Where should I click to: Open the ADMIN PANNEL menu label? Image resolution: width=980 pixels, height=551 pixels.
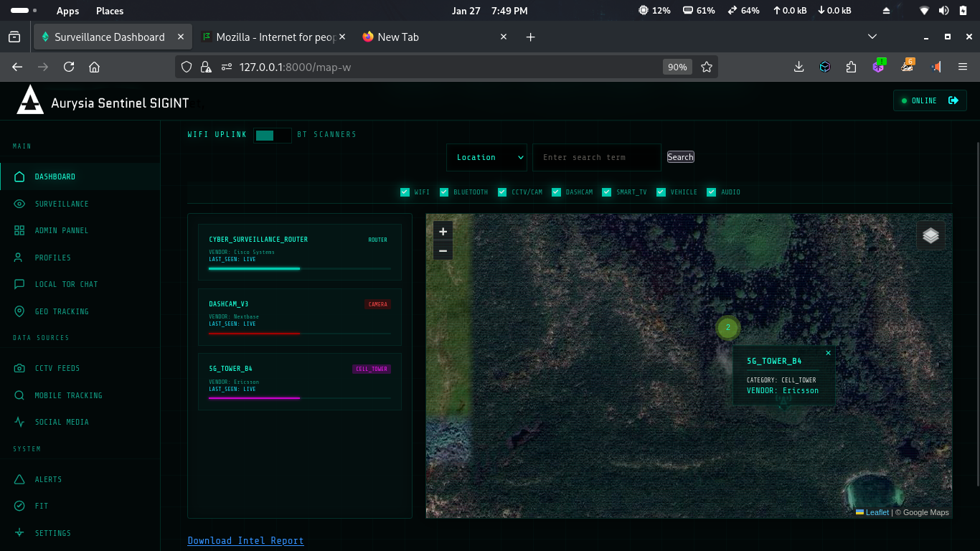click(x=62, y=230)
